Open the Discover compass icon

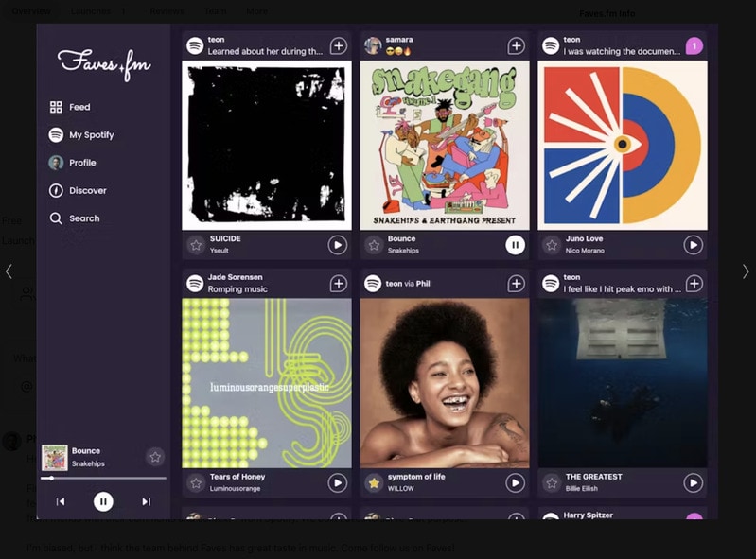coord(57,190)
